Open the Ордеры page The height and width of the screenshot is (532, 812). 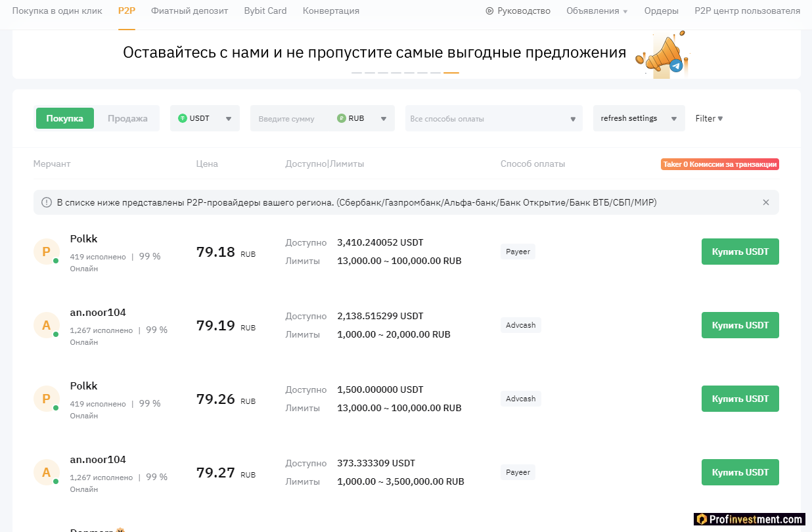coord(662,11)
